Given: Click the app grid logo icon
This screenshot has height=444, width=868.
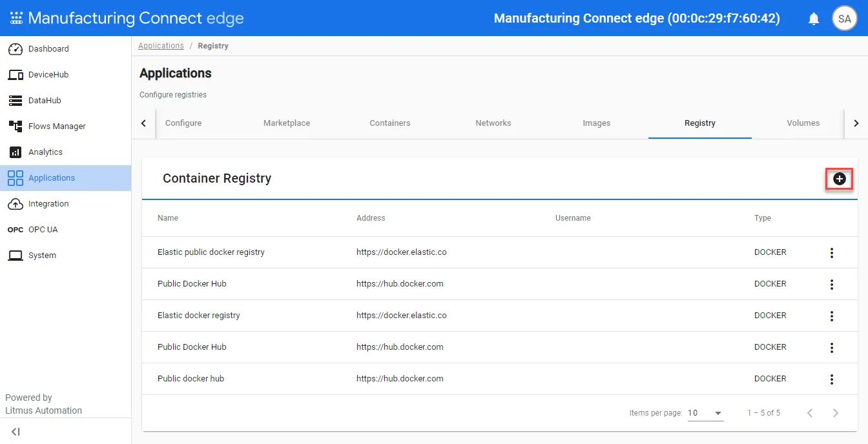Looking at the screenshot, I should (16, 18).
